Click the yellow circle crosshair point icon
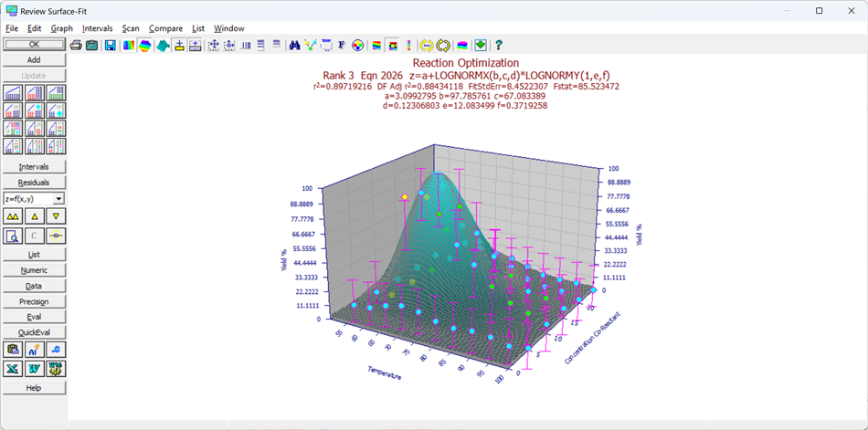The width and height of the screenshot is (868, 430). (56, 236)
